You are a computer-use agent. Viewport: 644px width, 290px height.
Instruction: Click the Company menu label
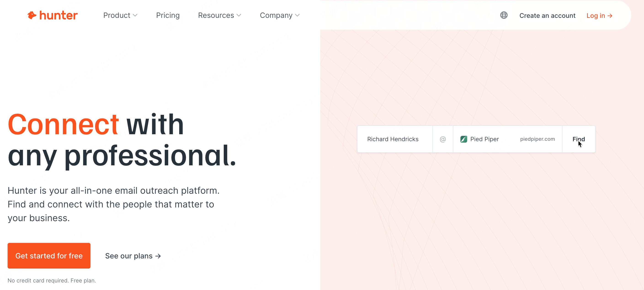[x=276, y=15]
